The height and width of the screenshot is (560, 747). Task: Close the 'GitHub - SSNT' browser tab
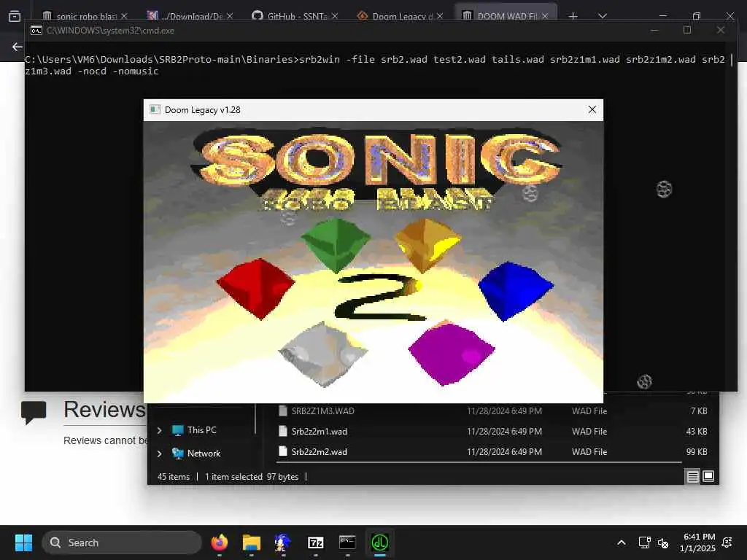pos(335,16)
